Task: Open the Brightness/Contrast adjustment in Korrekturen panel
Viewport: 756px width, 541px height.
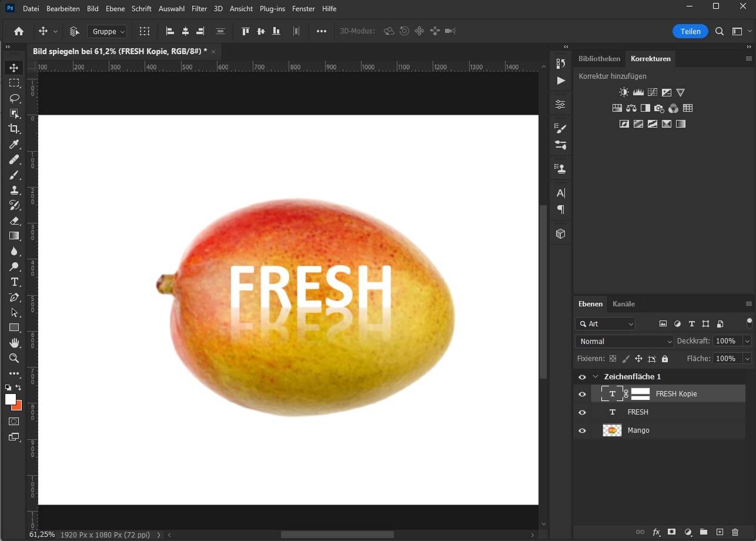Action: 623,92
